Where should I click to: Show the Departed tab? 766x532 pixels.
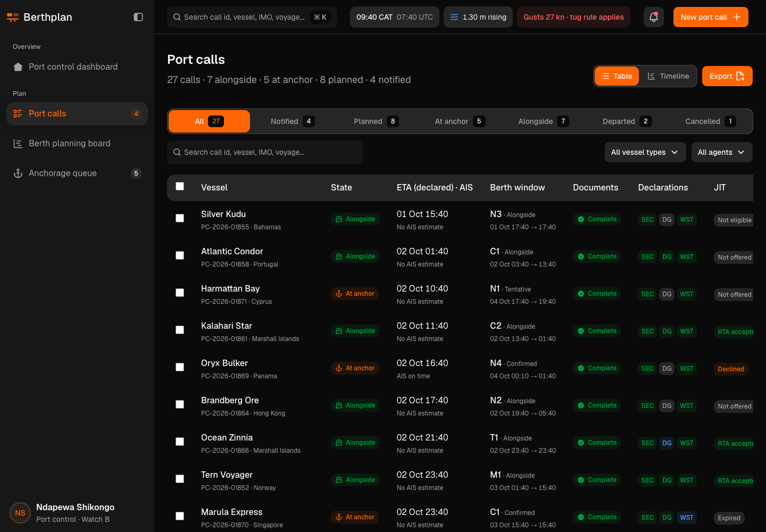(x=627, y=121)
